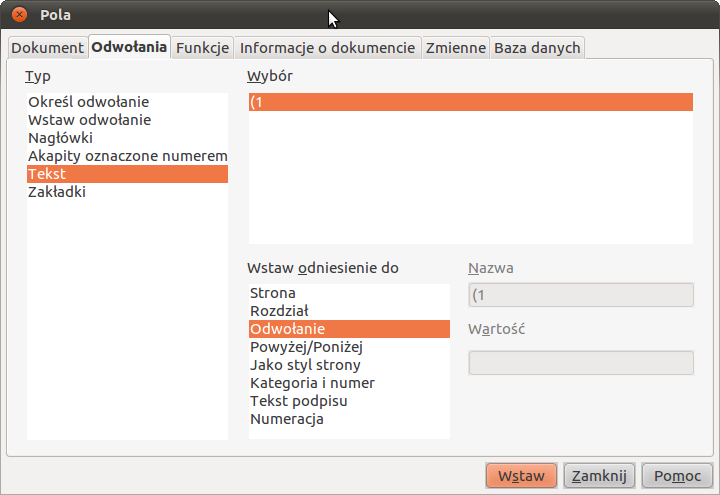Switch to Informacje o dokumencie tab
The image size is (720, 495).
[327, 48]
